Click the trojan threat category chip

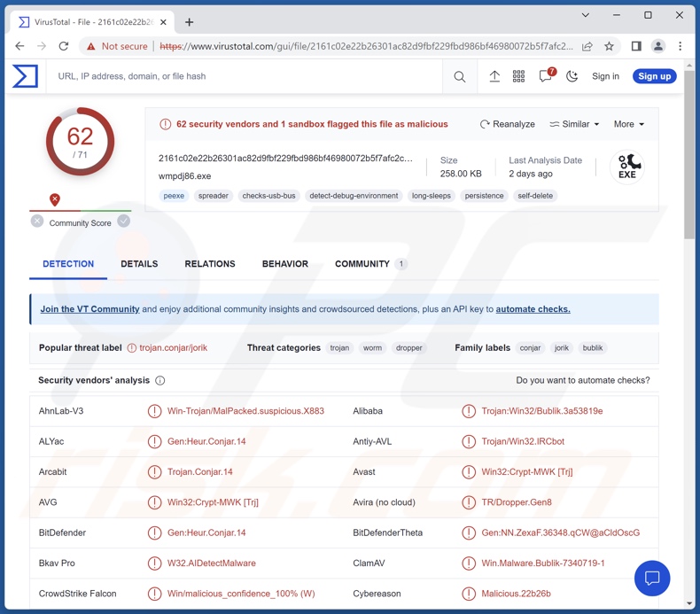(339, 348)
